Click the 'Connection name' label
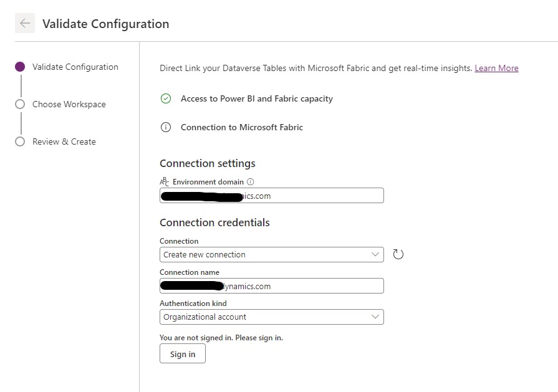 190,272
